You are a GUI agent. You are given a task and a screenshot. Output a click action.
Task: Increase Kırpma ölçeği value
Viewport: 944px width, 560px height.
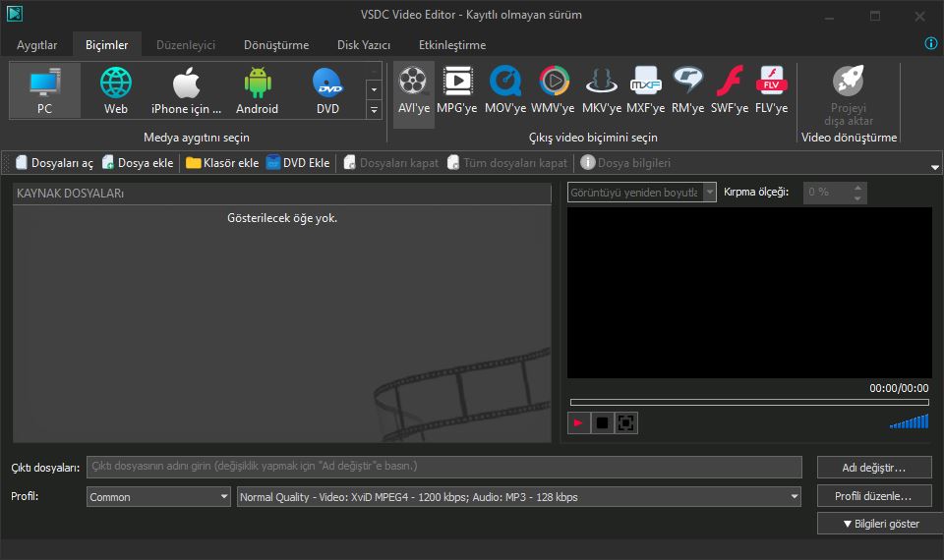click(x=857, y=188)
